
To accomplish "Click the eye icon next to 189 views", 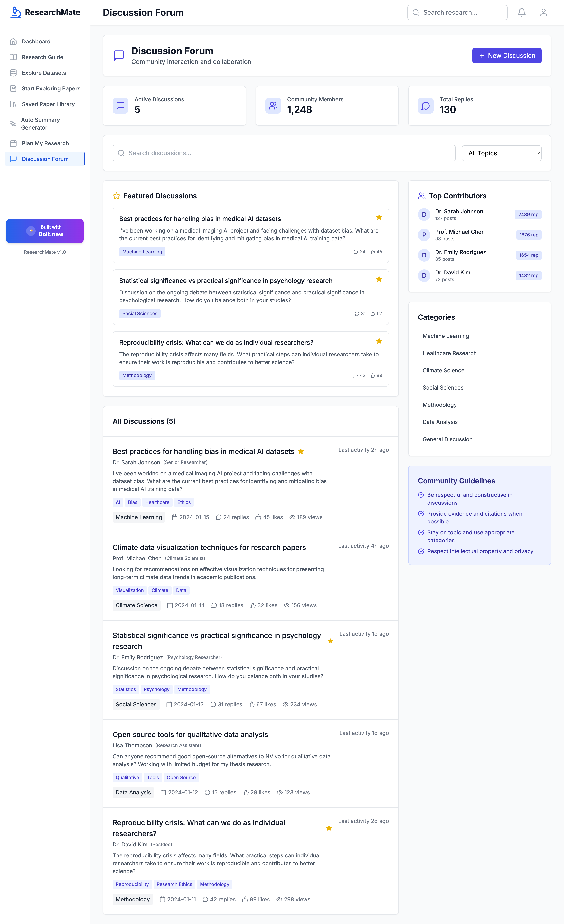I will [292, 517].
